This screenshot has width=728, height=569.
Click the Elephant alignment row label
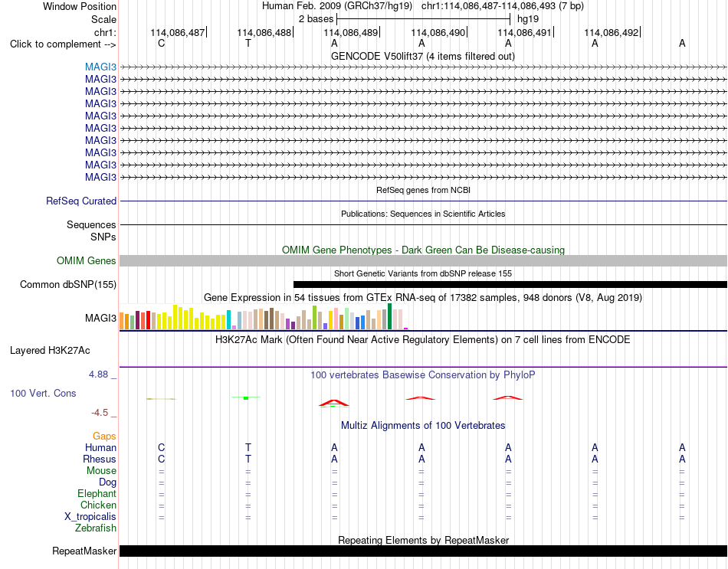[x=97, y=493]
